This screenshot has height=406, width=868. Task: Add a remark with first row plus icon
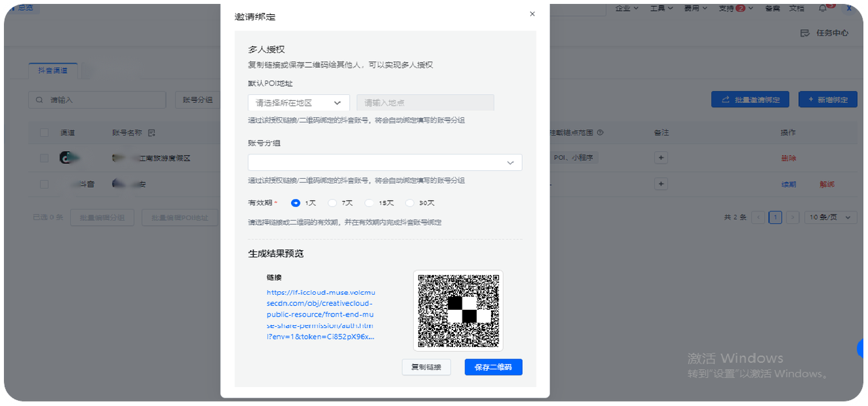point(662,157)
